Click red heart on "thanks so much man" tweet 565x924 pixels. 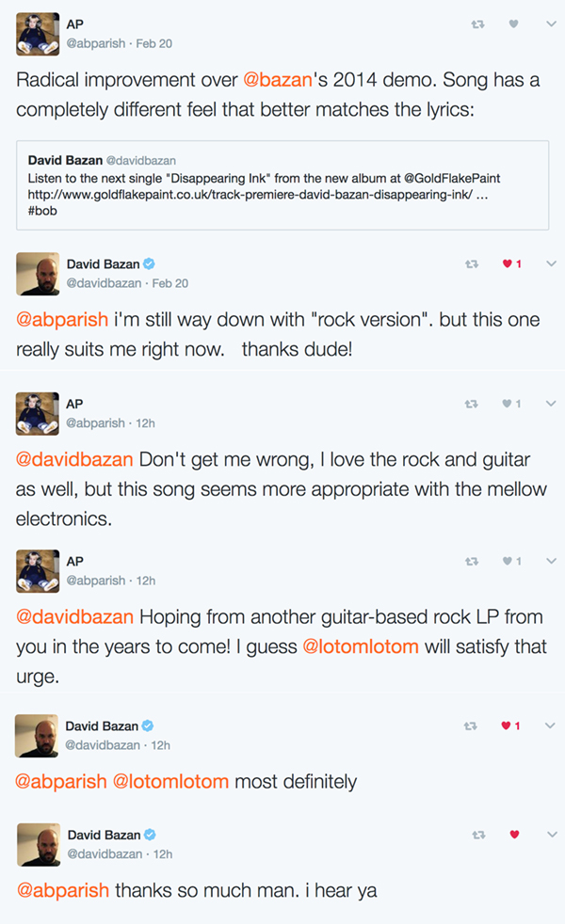[513, 835]
